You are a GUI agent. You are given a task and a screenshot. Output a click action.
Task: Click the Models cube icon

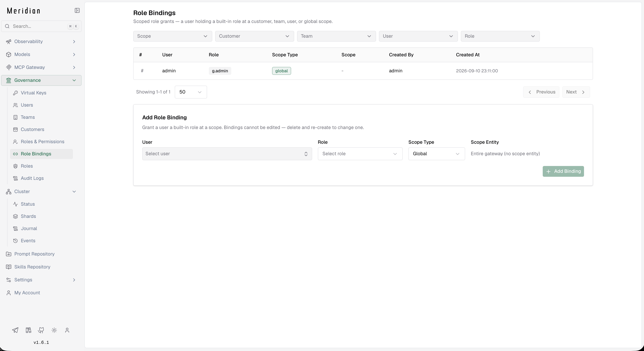(x=8, y=54)
